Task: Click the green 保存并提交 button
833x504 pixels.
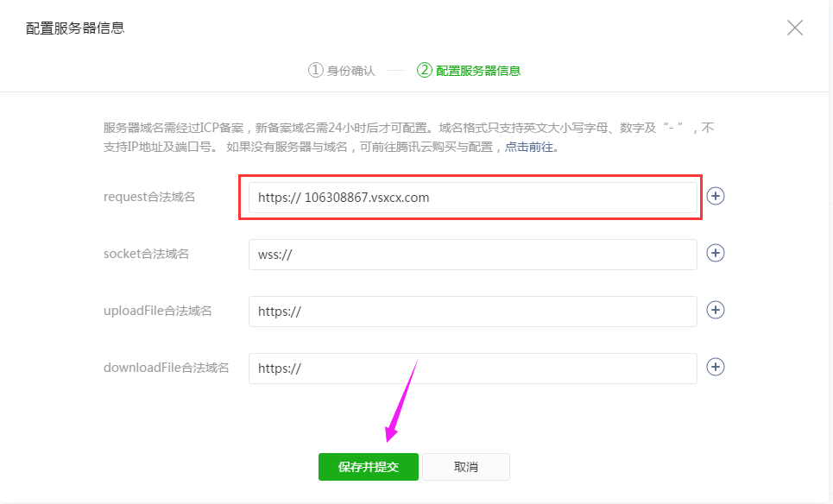Action: [368, 467]
